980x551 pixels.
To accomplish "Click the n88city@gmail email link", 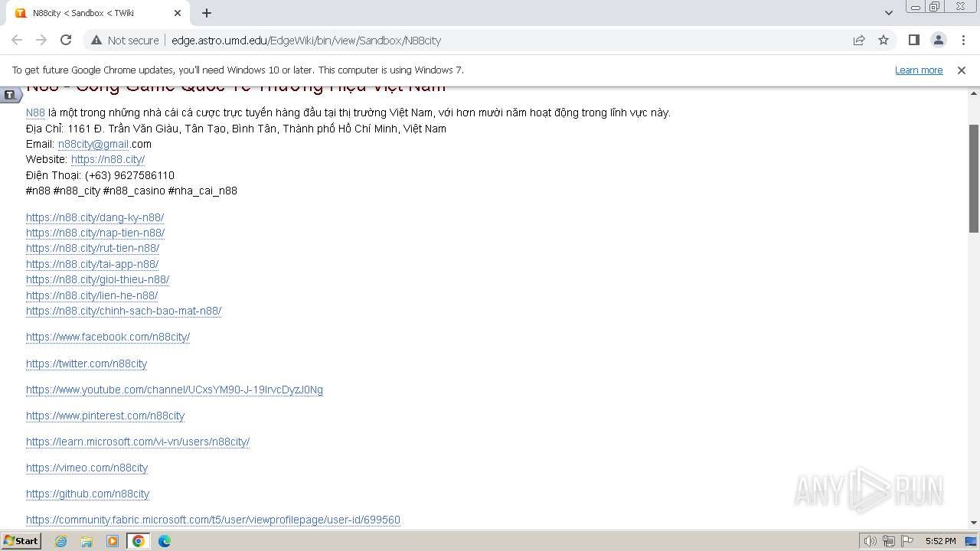I will point(93,144).
